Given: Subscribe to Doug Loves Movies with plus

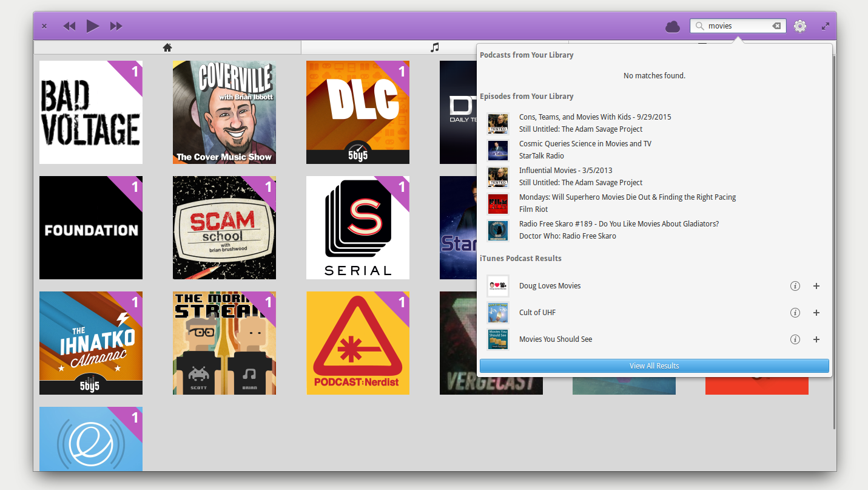Looking at the screenshot, I should (816, 286).
